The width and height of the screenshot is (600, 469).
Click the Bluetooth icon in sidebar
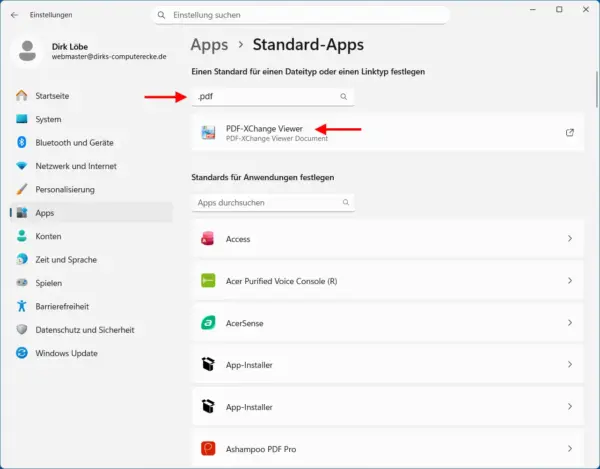pos(22,142)
